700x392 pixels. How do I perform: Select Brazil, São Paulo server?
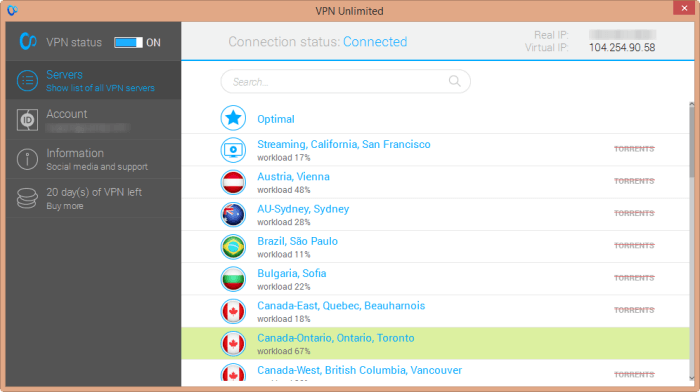click(435, 247)
